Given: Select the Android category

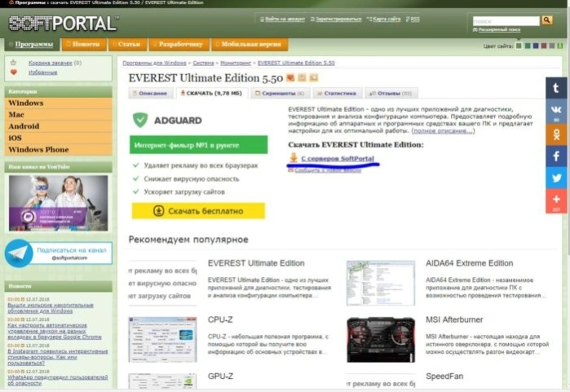Looking at the screenshot, I should (58, 126).
